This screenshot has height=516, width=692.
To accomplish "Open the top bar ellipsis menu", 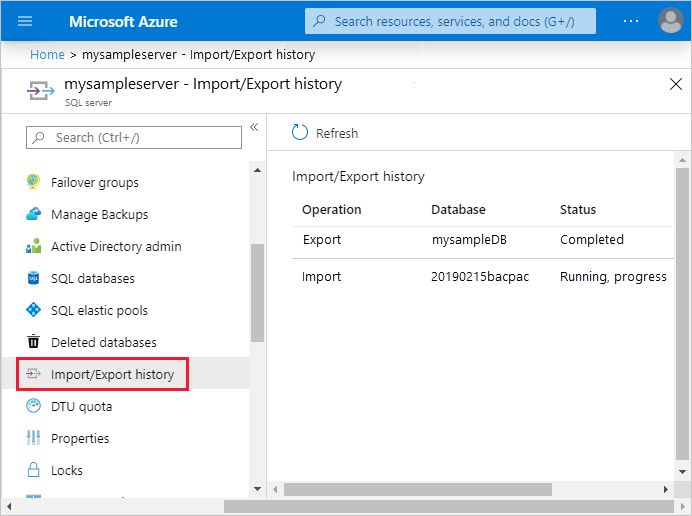I will pyautogui.click(x=630, y=21).
